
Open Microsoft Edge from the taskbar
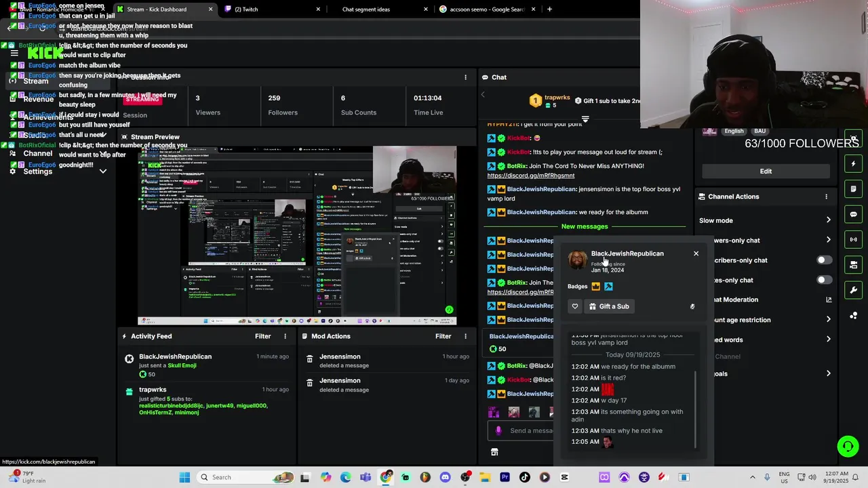[x=346, y=477]
